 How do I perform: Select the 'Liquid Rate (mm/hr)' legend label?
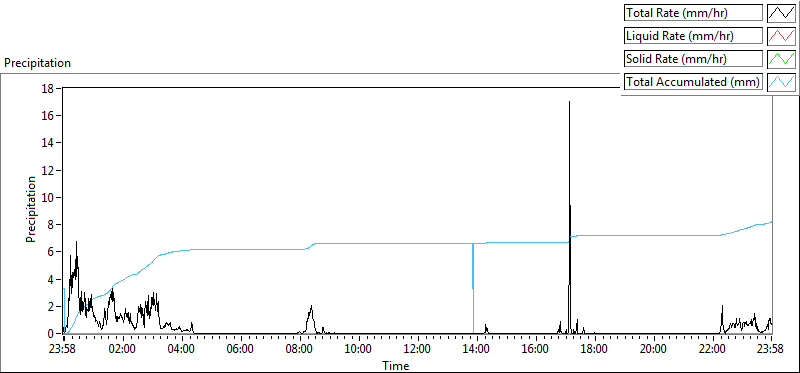tap(693, 36)
